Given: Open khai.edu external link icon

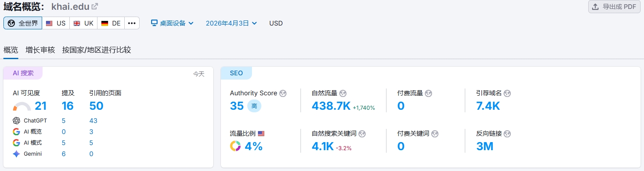Looking at the screenshot, I should (95, 6).
